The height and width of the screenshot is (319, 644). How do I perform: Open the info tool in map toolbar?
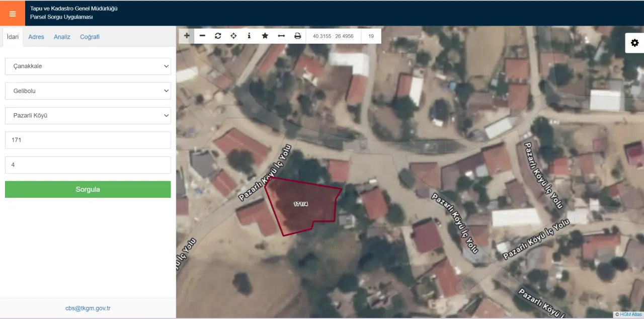(x=249, y=36)
